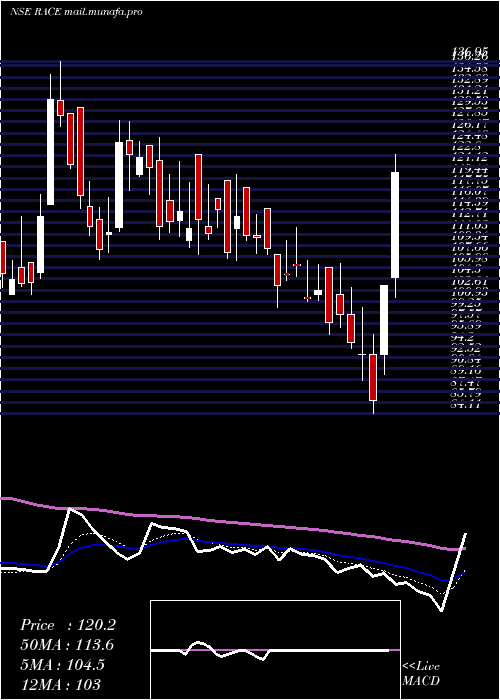This screenshot has width=500, height=700.
Task: Click the 84.11 price axis label
Action: [467, 405]
